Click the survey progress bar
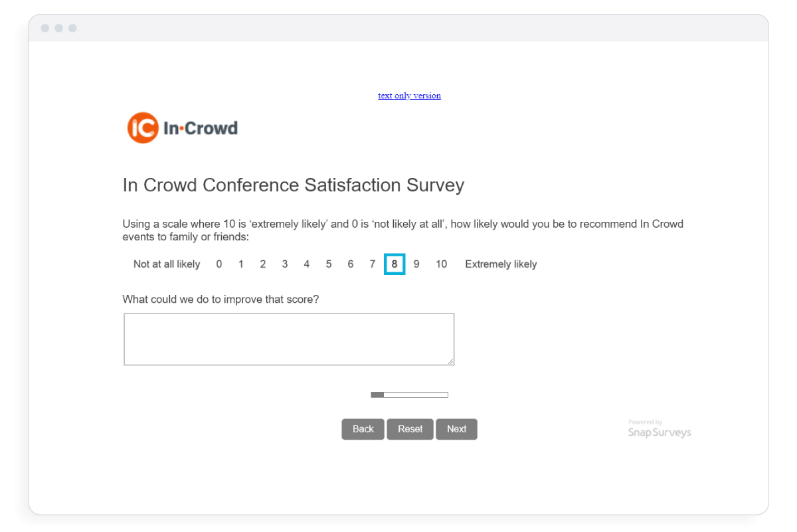Viewport: 797px width, 532px height. click(409, 395)
